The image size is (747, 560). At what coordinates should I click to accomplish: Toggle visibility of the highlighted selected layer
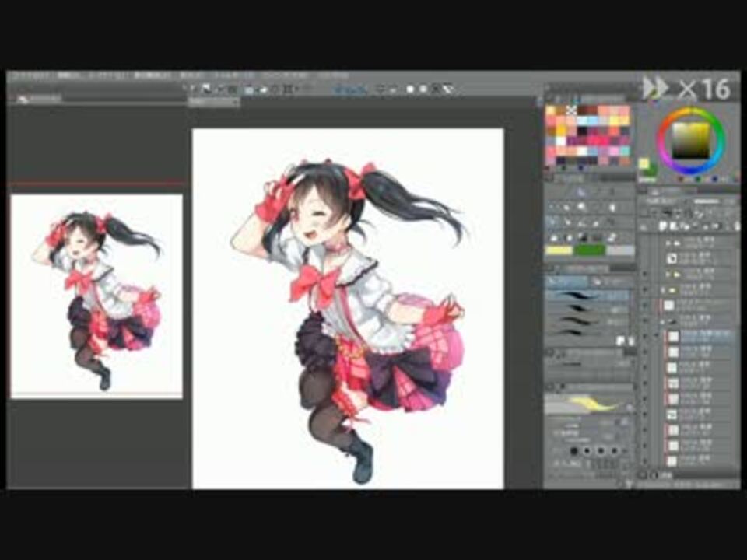pyautogui.click(x=645, y=336)
